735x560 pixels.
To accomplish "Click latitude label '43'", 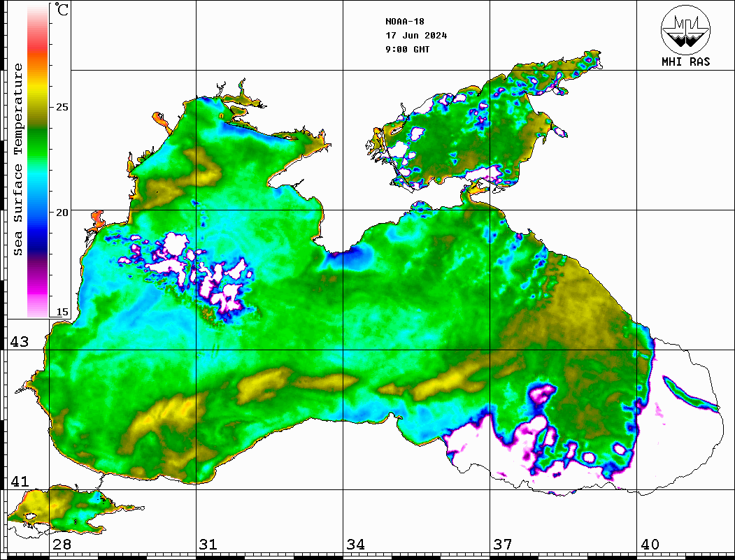I will pos(20,342).
